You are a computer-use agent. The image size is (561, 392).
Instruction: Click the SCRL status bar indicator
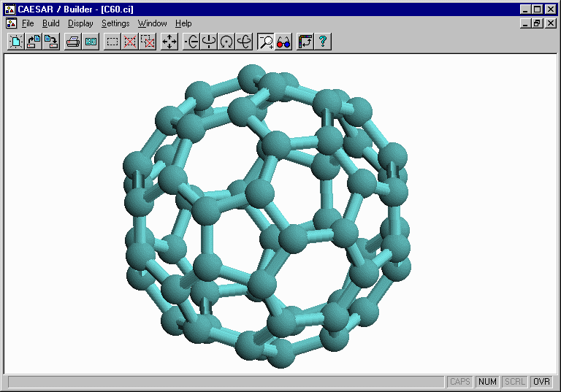pos(514,382)
